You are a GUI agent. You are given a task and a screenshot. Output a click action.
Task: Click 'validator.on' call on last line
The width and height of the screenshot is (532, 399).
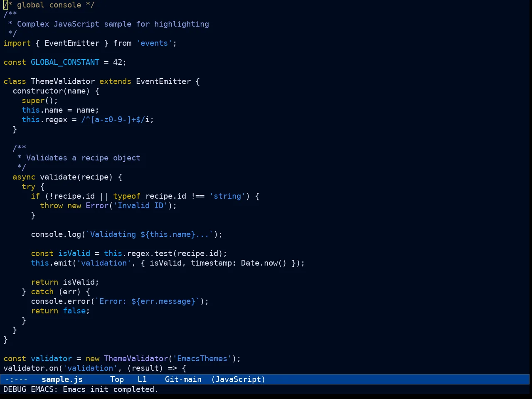(31, 368)
